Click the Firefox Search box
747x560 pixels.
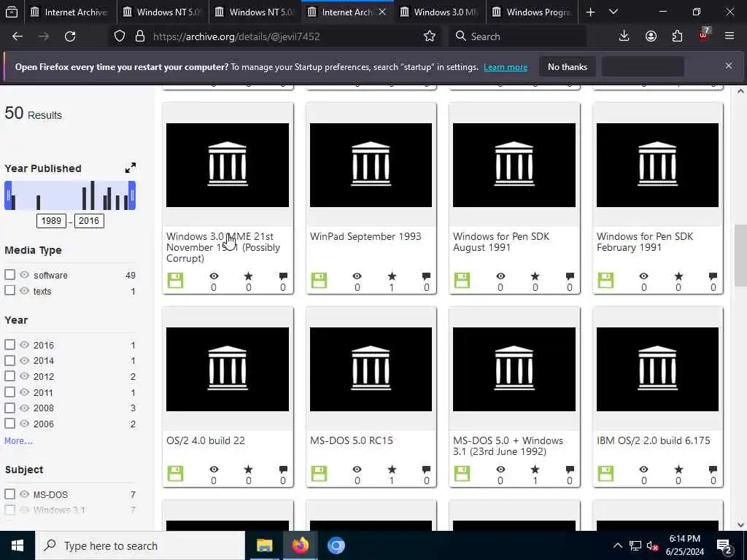(517, 36)
